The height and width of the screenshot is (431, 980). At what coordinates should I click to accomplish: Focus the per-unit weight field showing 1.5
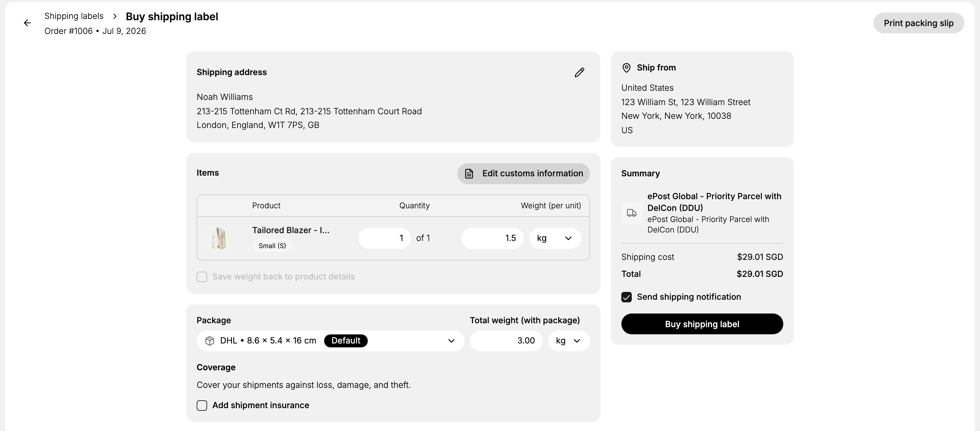492,238
